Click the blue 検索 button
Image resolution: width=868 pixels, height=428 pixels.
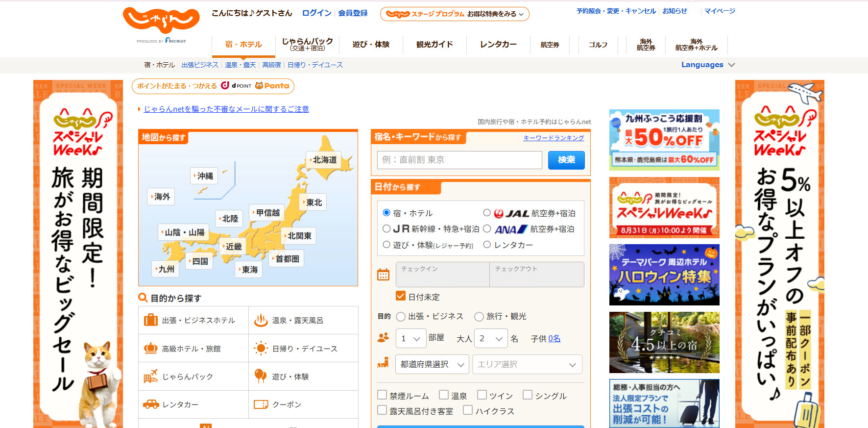point(566,160)
